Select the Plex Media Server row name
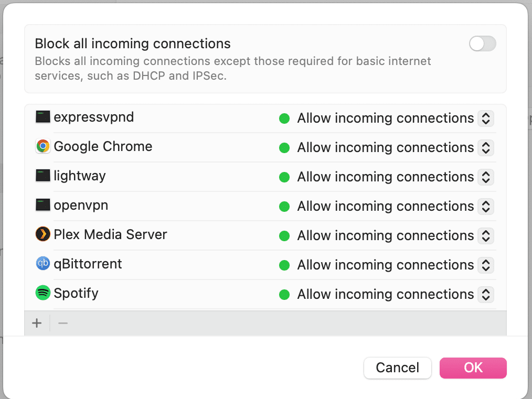532x399 pixels. (110, 234)
